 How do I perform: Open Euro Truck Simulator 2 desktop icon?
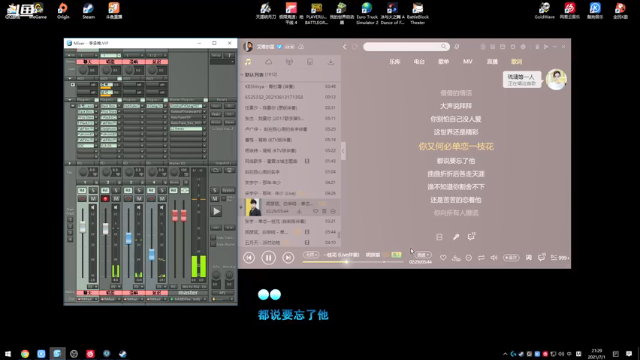(x=367, y=13)
